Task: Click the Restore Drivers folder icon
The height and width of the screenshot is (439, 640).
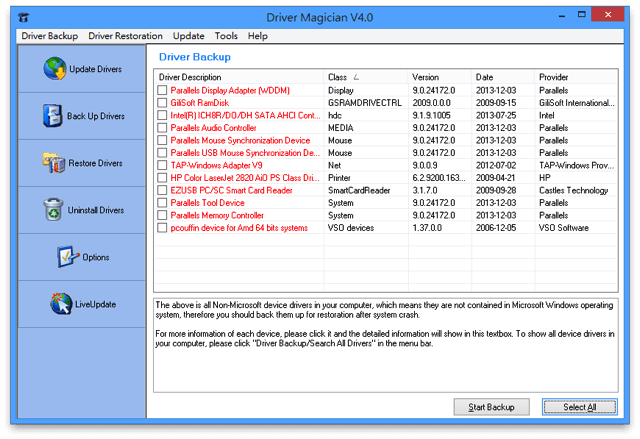Action: pyautogui.click(x=54, y=163)
